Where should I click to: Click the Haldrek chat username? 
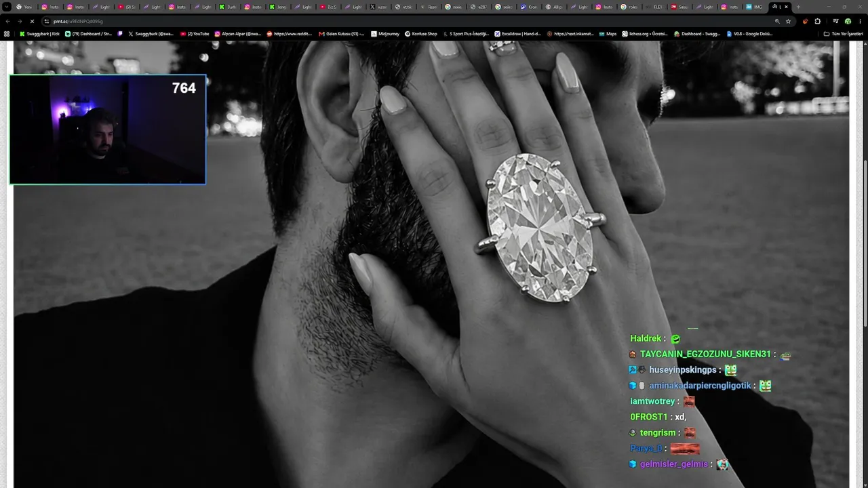click(x=646, y=338)
